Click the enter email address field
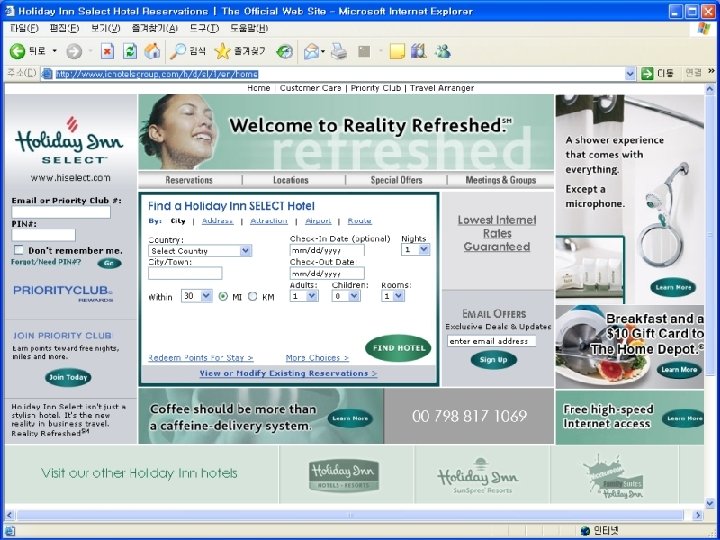This screenshot has width=720, height=540. (x=491, y=341)
